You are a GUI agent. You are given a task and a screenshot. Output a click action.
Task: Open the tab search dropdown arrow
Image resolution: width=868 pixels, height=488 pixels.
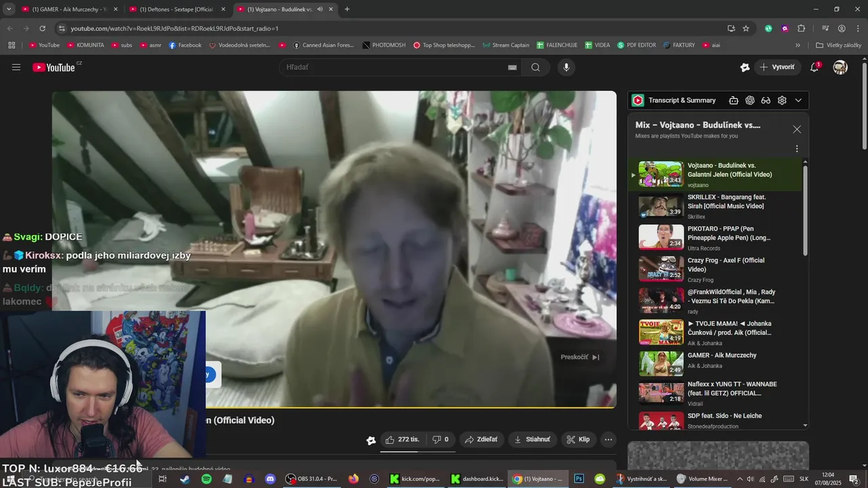pyautogui.click(x=9, y=9)
